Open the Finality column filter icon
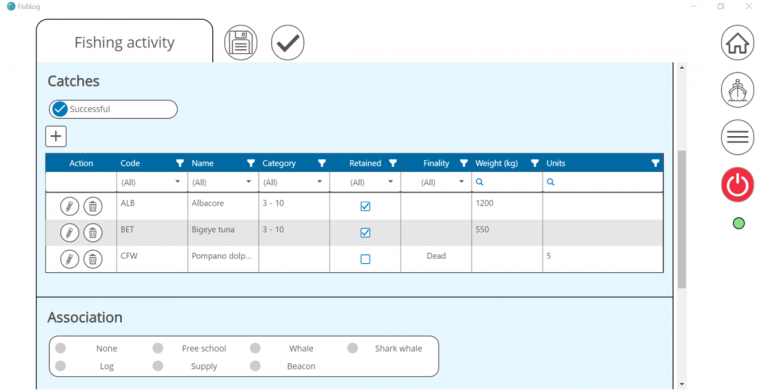The width and height of the screenshot is (768, 390). click(464, 163)
